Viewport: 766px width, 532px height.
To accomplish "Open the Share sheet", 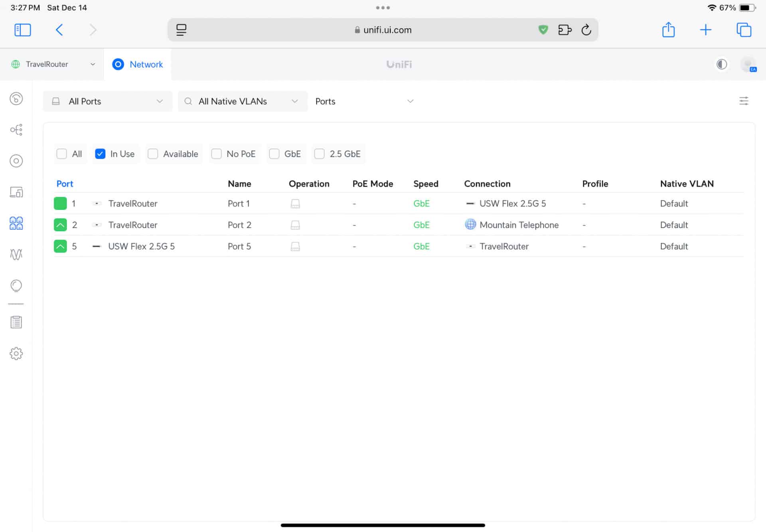I will [x=668, y=30].
